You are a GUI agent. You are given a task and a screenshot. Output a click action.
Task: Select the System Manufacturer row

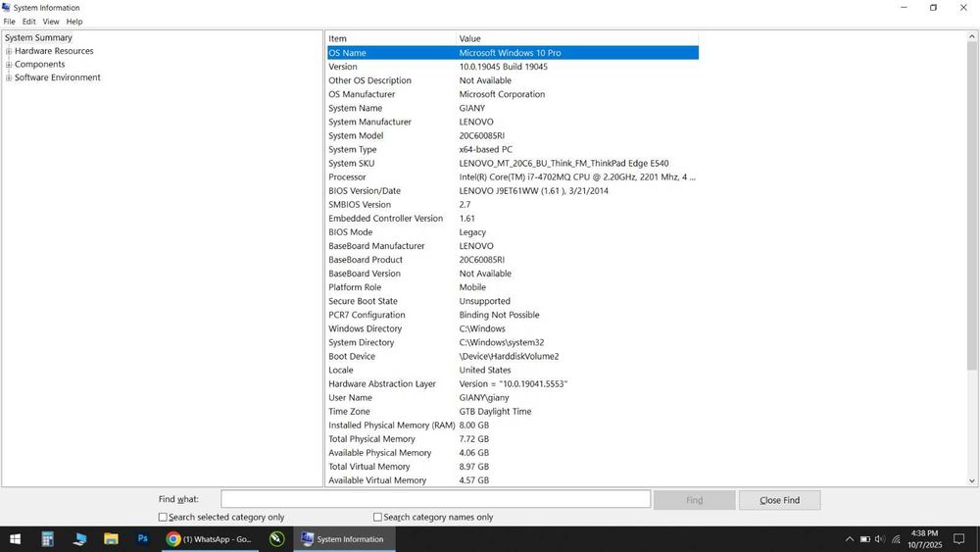pos(513,122)
